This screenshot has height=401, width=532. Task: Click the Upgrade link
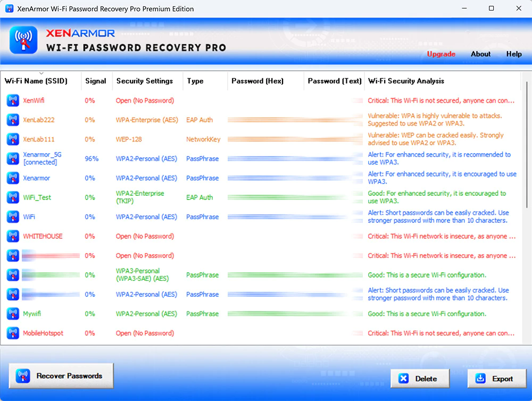pyautogui.click(x=441, y=54)
